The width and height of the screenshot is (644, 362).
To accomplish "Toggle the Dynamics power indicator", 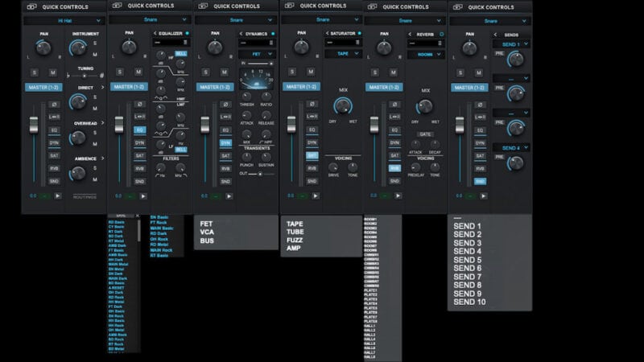I will point(273,34).
